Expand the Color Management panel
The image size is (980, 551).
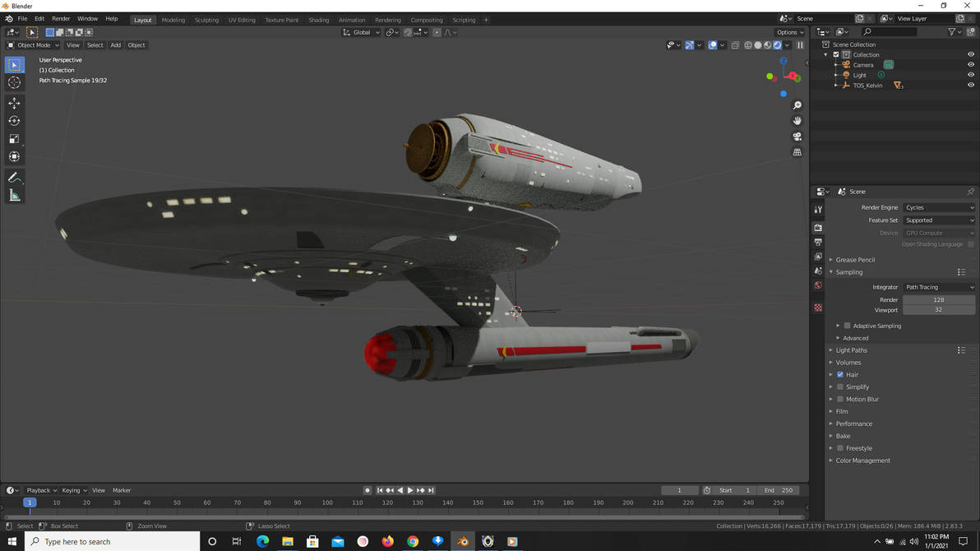pyautogui.click(x=862, y=461)
